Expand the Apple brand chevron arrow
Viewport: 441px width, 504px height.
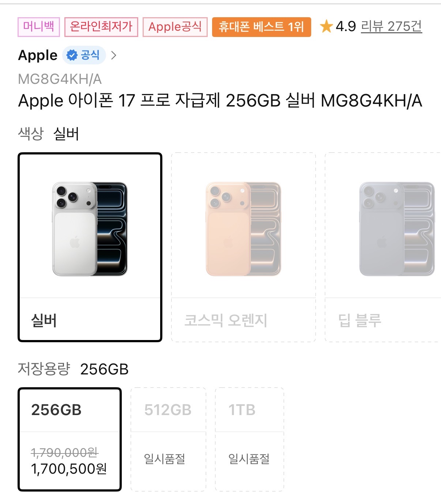[x=114, y=55]
